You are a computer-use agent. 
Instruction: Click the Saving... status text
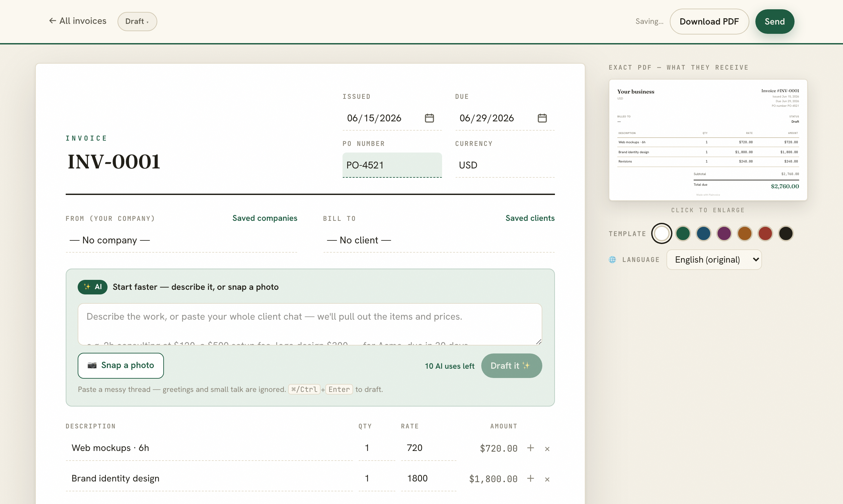(649, 22)
